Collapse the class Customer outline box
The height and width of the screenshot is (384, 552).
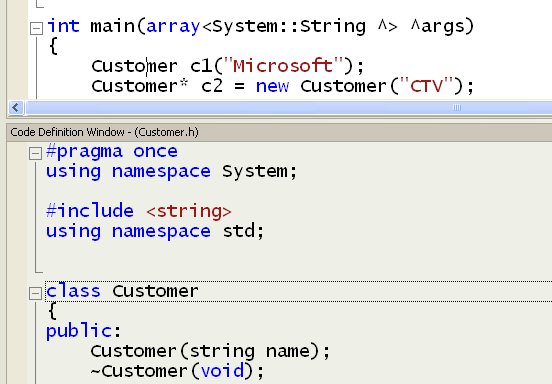35,293
